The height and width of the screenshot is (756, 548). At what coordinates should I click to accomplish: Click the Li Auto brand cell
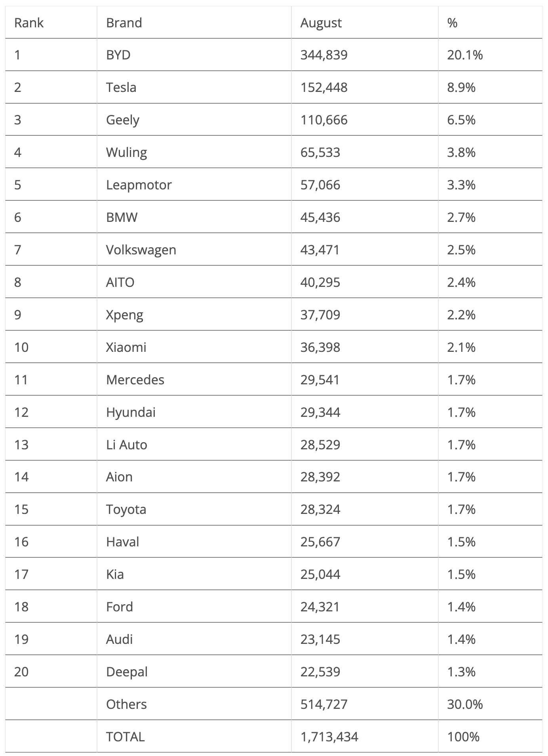(x=126, y=445)
